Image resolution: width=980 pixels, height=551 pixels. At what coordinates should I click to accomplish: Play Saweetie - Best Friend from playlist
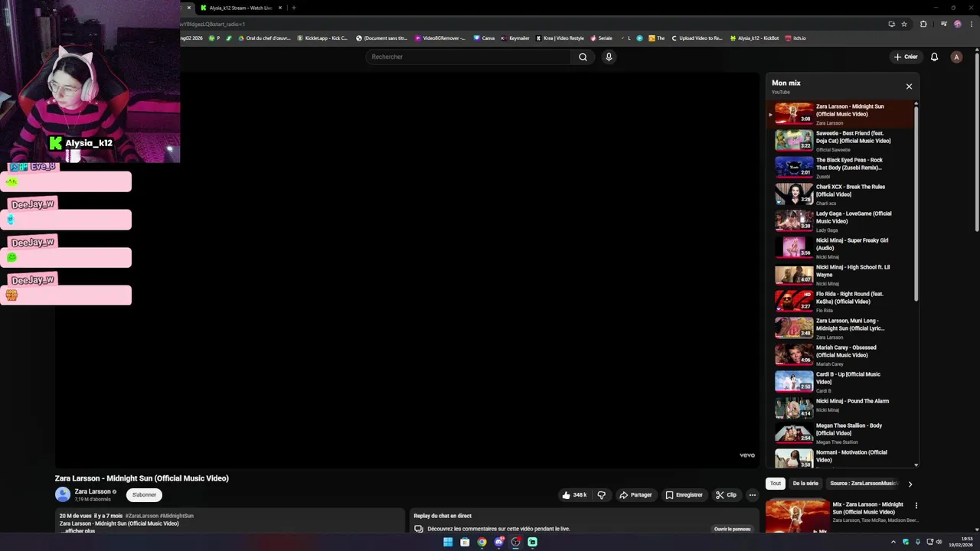point(842,141)
